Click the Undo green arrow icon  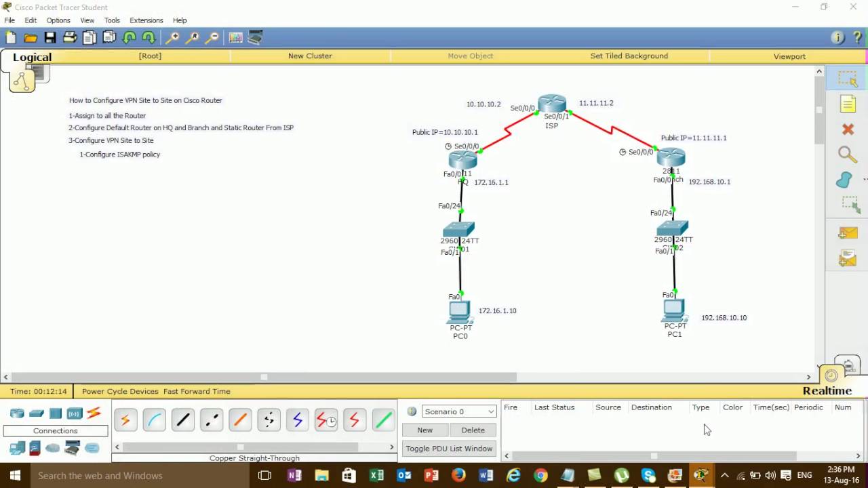coord(130,38)
